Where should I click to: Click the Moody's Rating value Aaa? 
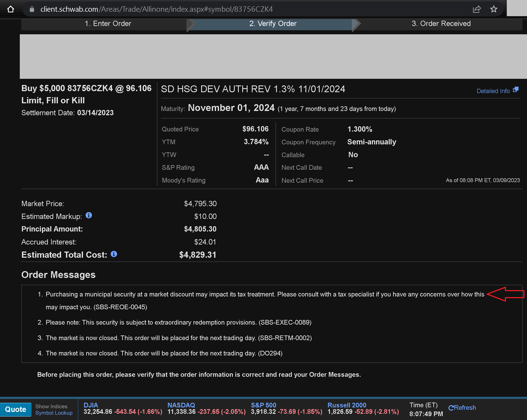coord(262,180)
